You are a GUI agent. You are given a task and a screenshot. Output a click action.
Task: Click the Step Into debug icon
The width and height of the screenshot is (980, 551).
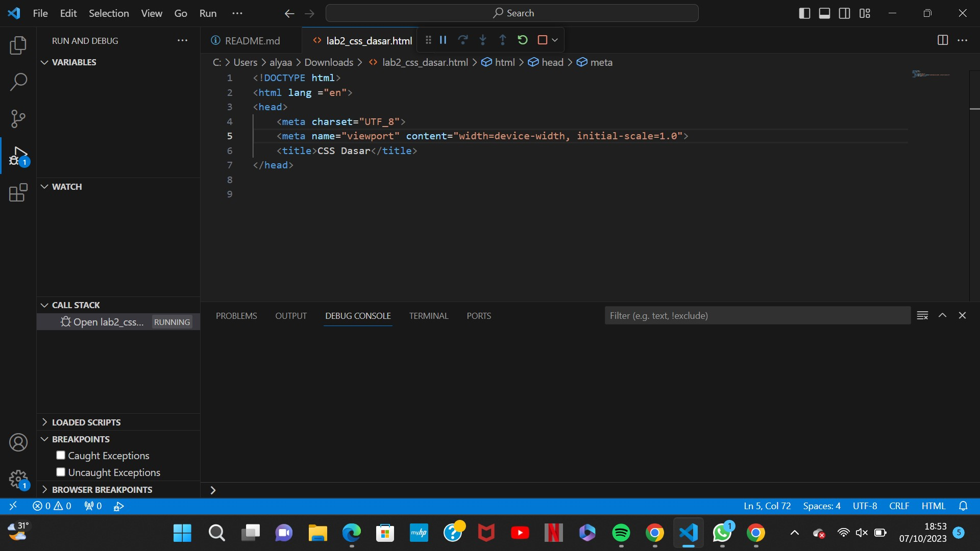click(x=483, y=40)
